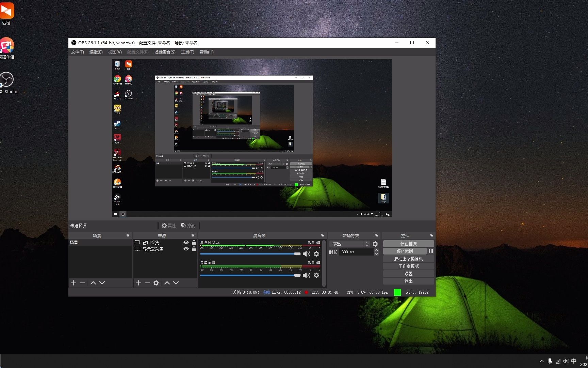
Task: Open the 淡出 transition dropdown
Action: click(x=350, y=244)
